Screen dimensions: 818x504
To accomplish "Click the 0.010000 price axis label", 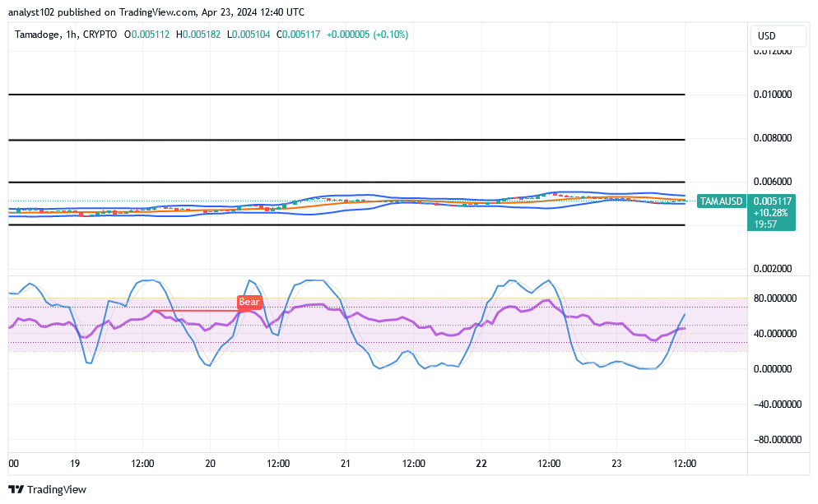I will click(772, 95).
